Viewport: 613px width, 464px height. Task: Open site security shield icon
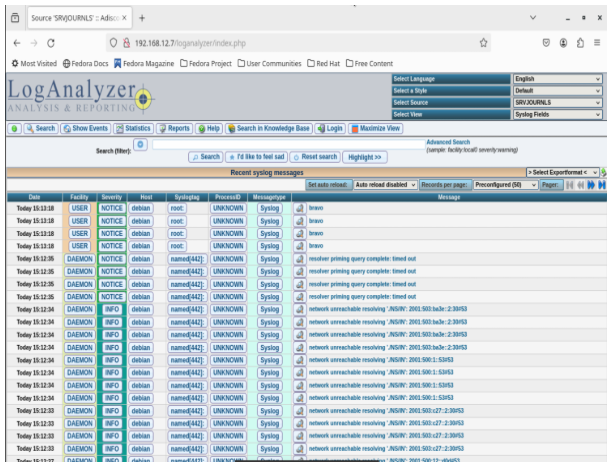pyautogui.click(x=113, y=43)
